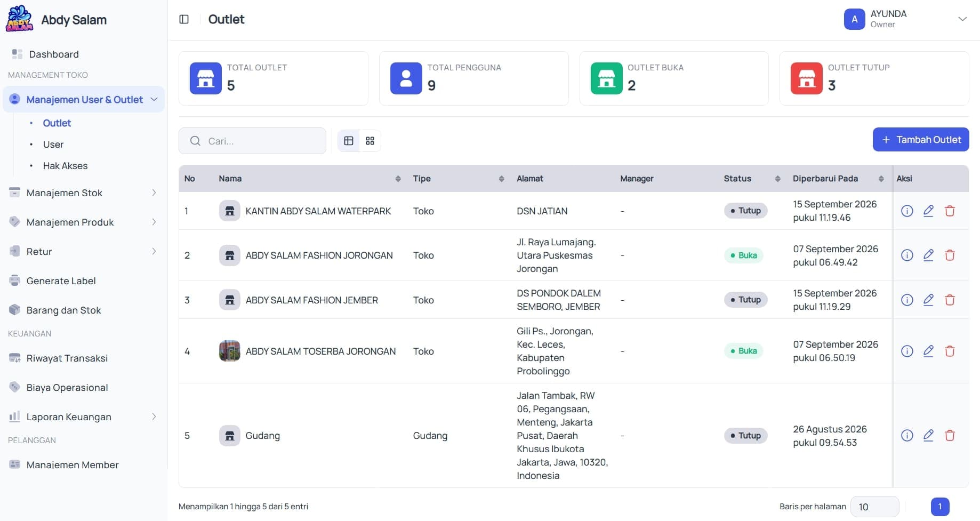980x521 pixels.
Task: Delete ABDY SALAM FASHION JEMBER outlet
Action: [950, 300]
